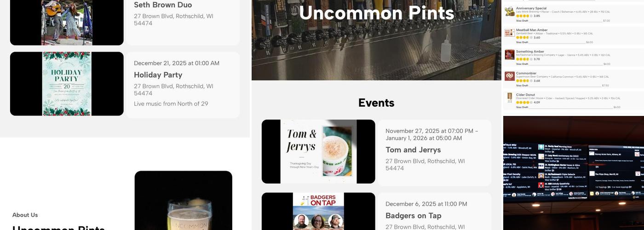Click the Commonbier star rating icons

click(524, 81)
